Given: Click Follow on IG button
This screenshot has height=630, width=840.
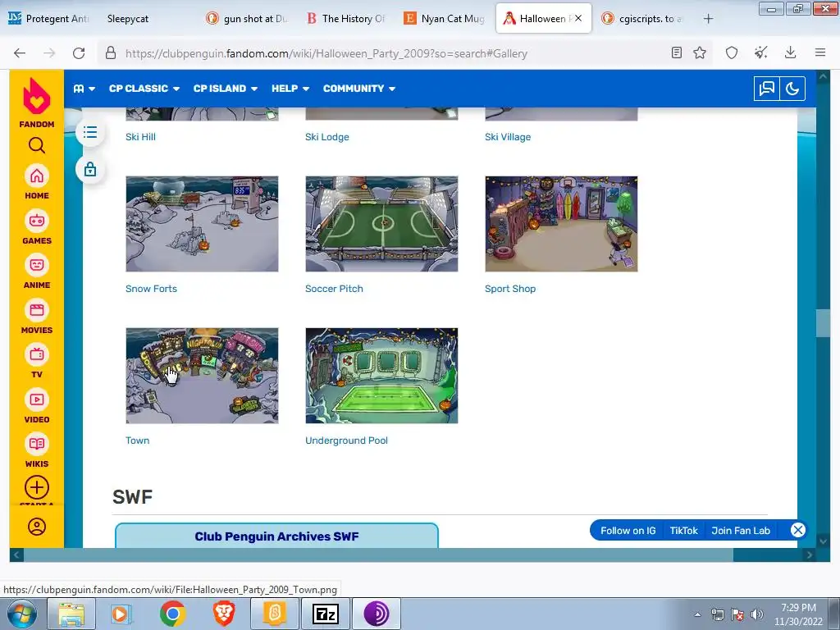Looking at the screenshot, I should pyautogui.click(x=628, y=531).
